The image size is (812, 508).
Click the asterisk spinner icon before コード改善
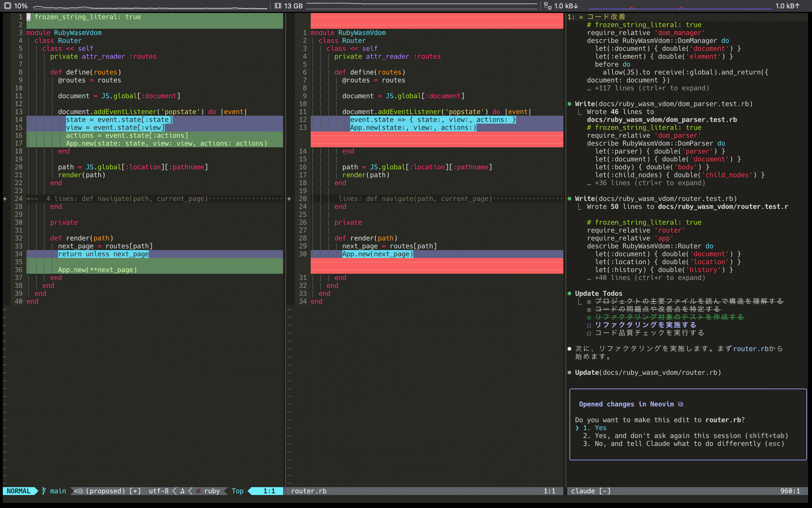tap(581, 17)
